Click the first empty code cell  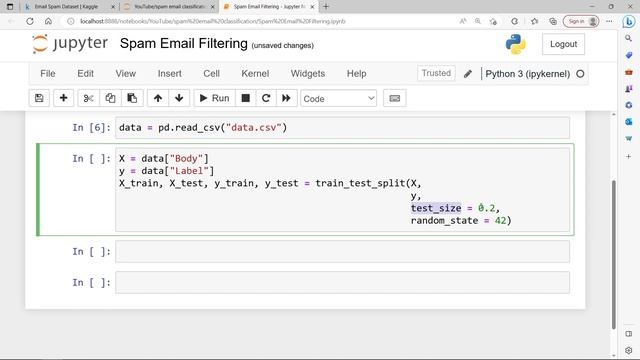pyautogui.click(x=342, y=251)
